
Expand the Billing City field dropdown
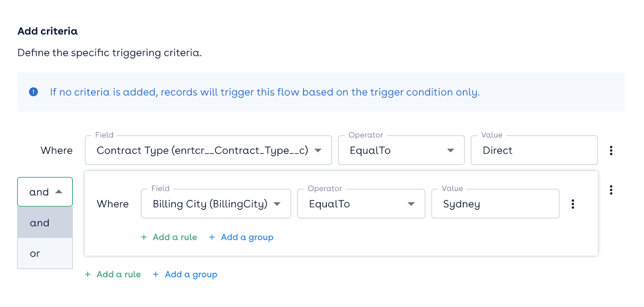tap(277, 204)
